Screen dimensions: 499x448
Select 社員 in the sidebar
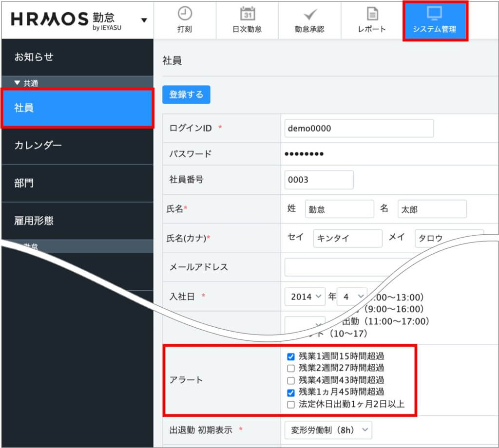77,108
